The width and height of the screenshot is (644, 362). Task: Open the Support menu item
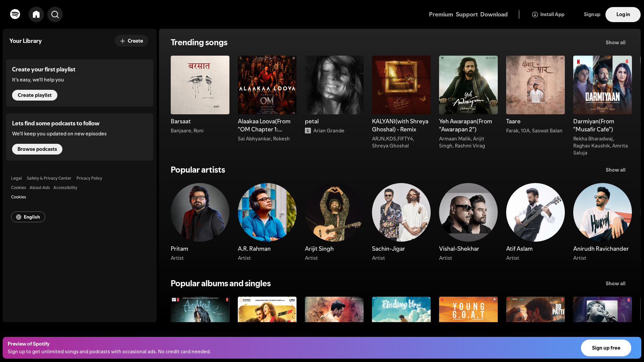pyautogui.click(x=467, y=14)
